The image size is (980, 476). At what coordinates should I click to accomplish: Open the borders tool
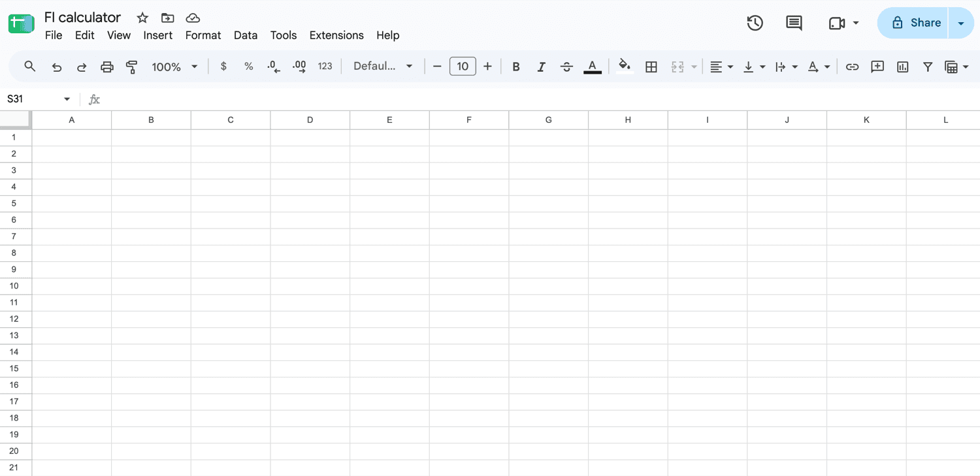(x=651, y=67)
